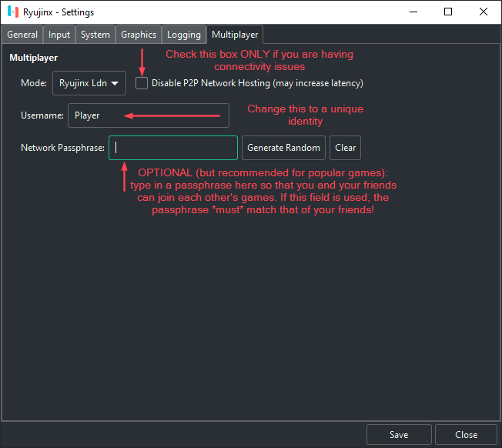Click the Network Passphrase label

coord(63,148)
